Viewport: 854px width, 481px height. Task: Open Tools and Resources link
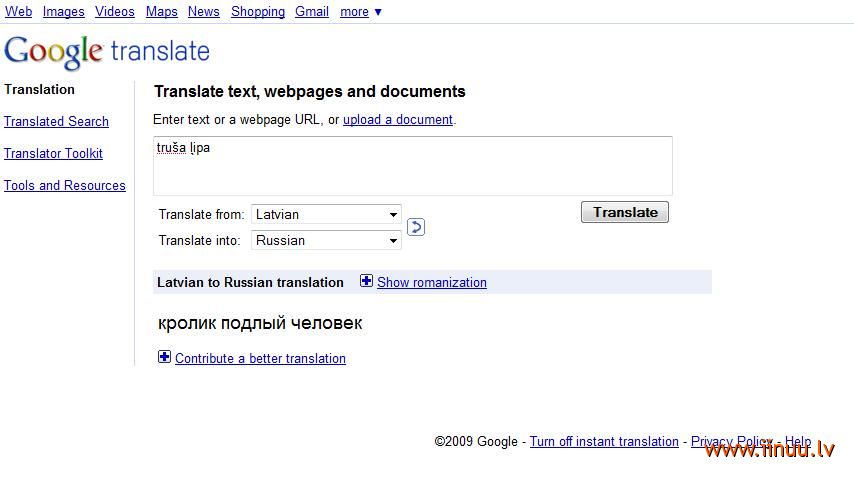coord(65,185)
